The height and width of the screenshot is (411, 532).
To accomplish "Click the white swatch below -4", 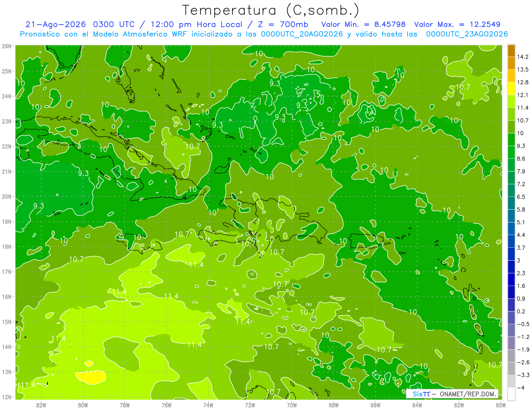I will 511,394.
